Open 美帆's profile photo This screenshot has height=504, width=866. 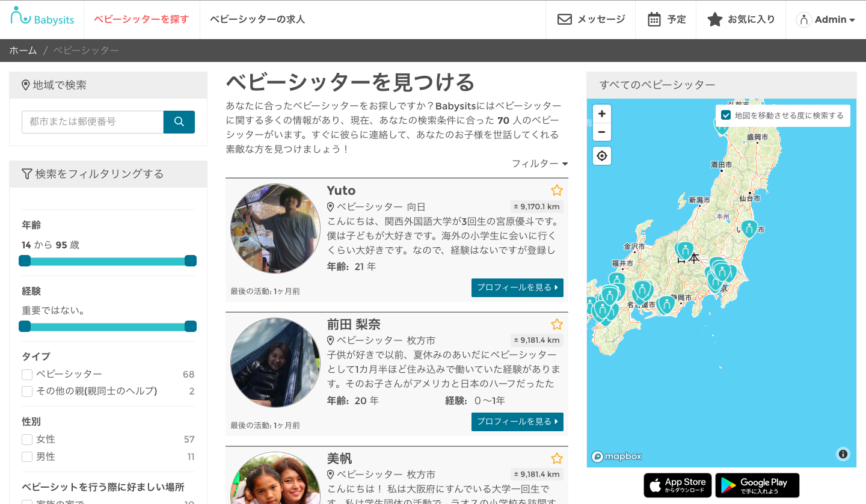[275, 478]
